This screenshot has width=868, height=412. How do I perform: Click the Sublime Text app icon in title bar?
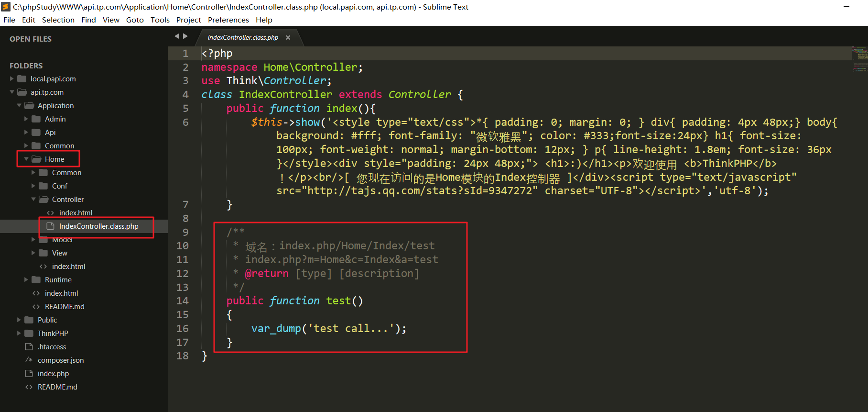6,7
